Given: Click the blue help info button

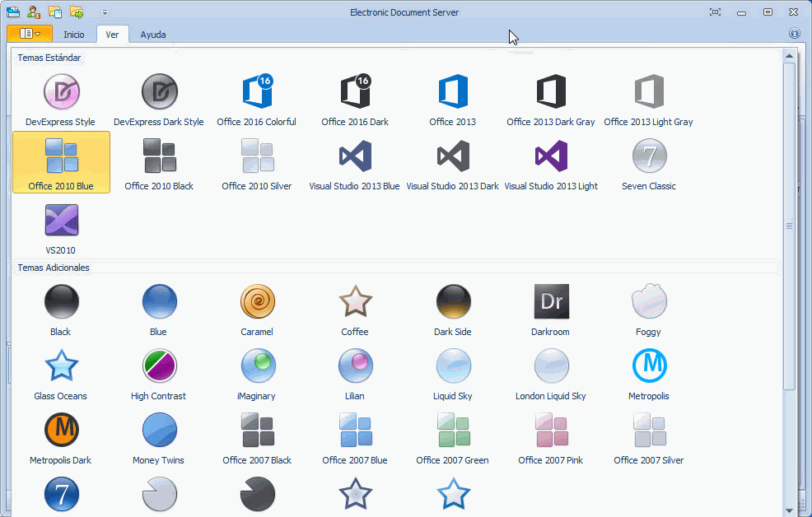Looking at the screenshot, I should tap(795, 34).
